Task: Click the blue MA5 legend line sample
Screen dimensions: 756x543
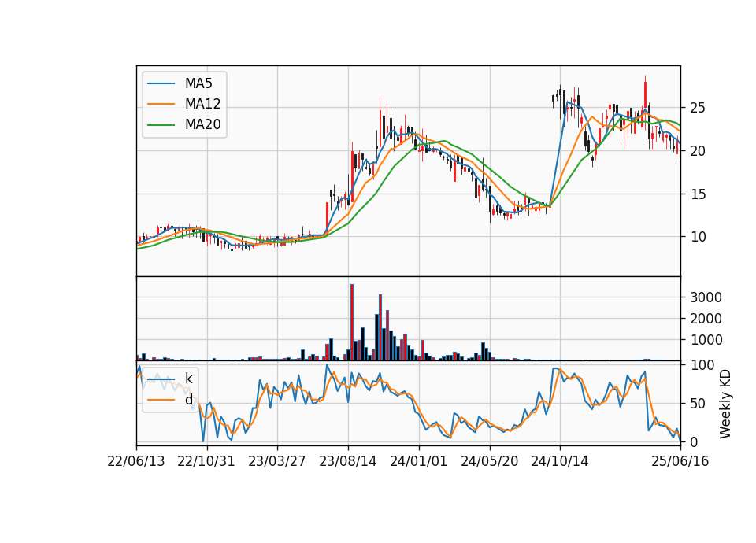Action: click(161, 83)
